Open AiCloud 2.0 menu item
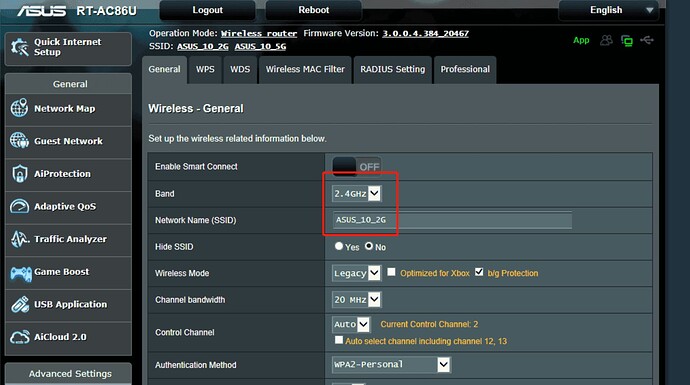690x385 pixels. [68, 337]
